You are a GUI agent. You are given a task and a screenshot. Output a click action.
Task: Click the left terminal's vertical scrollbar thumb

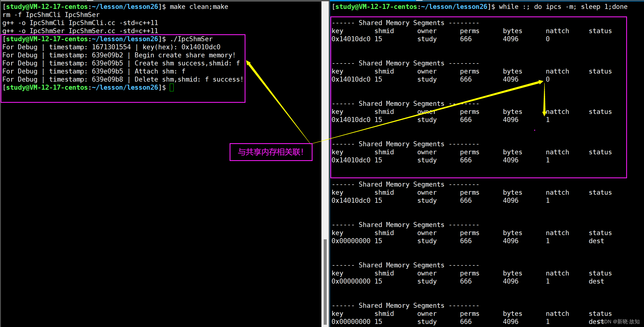pyautogui.click(x=325, y=281)
